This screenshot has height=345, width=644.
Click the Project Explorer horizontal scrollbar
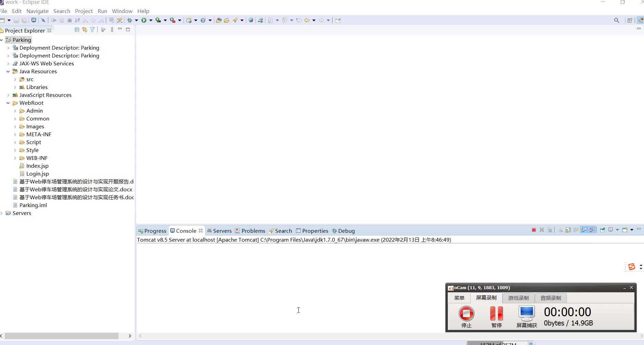tap(62, 336)
